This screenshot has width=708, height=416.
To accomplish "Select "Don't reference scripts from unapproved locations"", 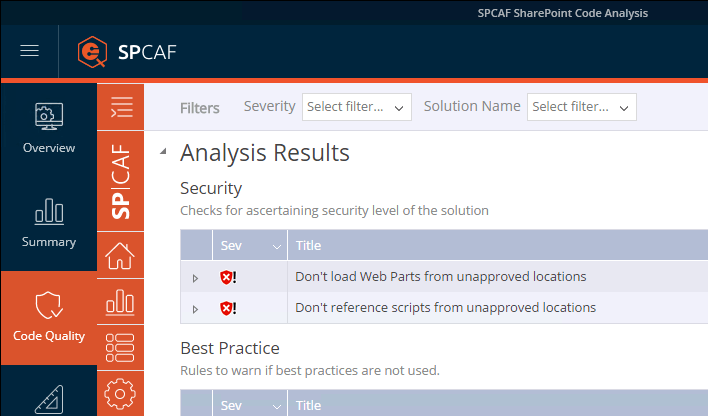I will pyautogui.click(x=446, y=308).
